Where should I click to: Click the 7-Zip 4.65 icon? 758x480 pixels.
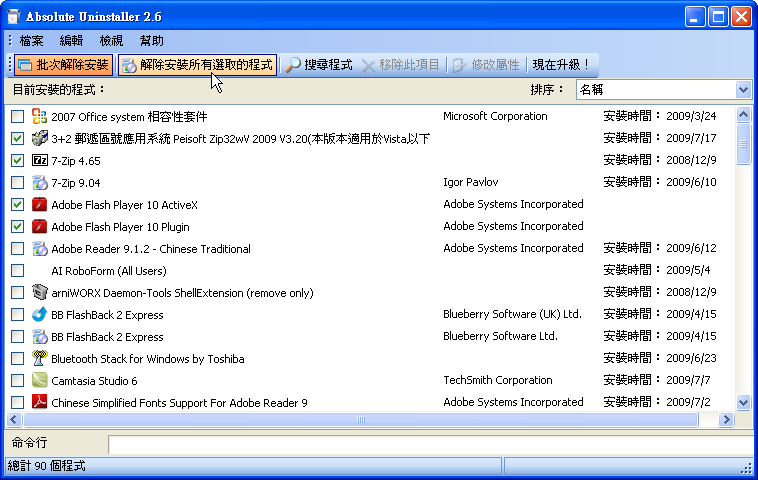tap(40, 160)
